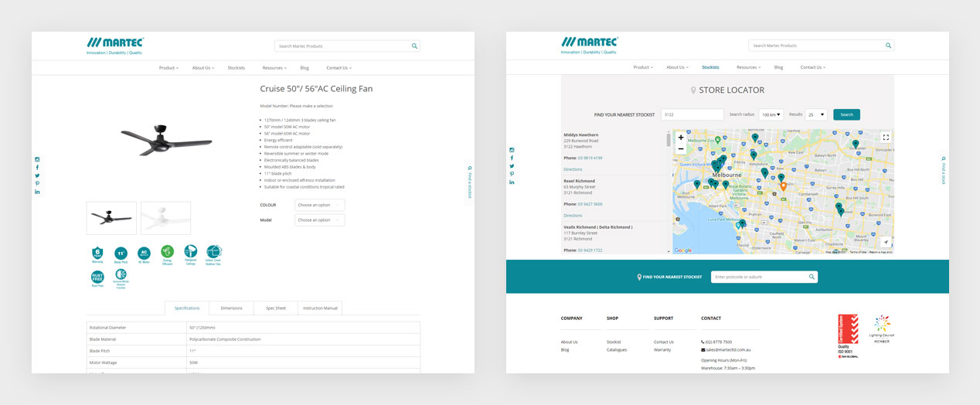The image size is (980, 405).
Task: Open the Catalogues footer link
Action: [x=617, y=349]
